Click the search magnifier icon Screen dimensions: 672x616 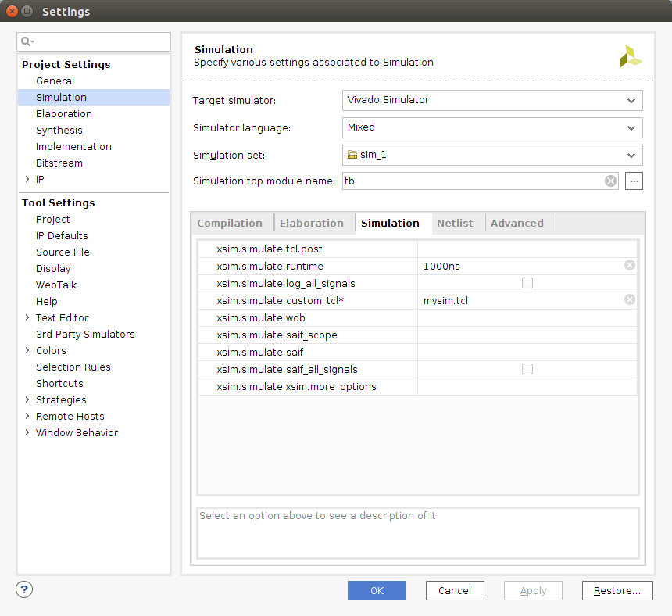coord(27,41)
